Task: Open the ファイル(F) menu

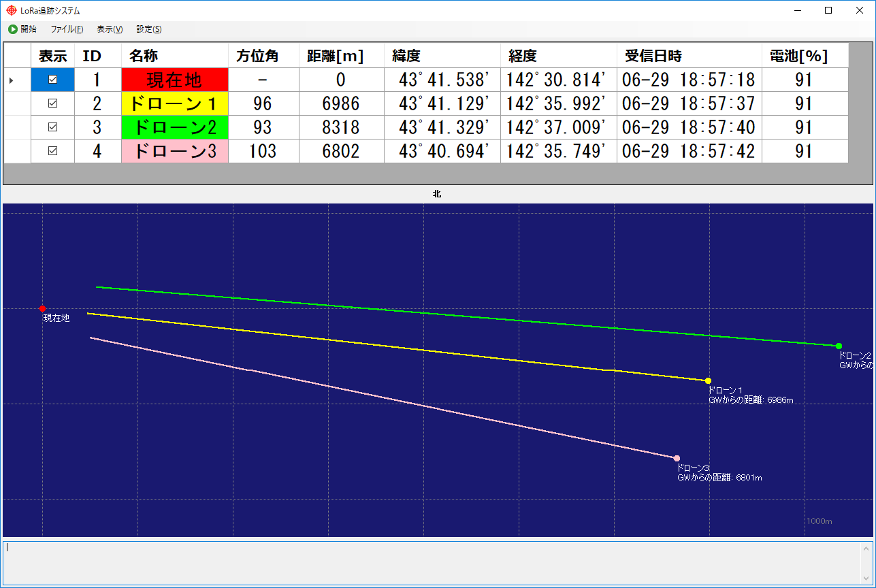Action: (x=67, y=29)
